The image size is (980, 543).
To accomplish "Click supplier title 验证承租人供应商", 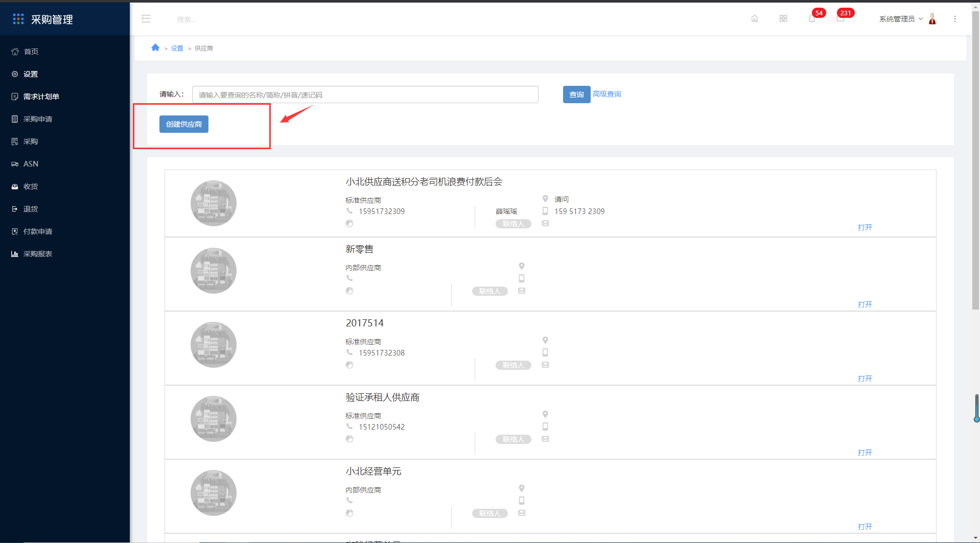I will coord(383,397).
